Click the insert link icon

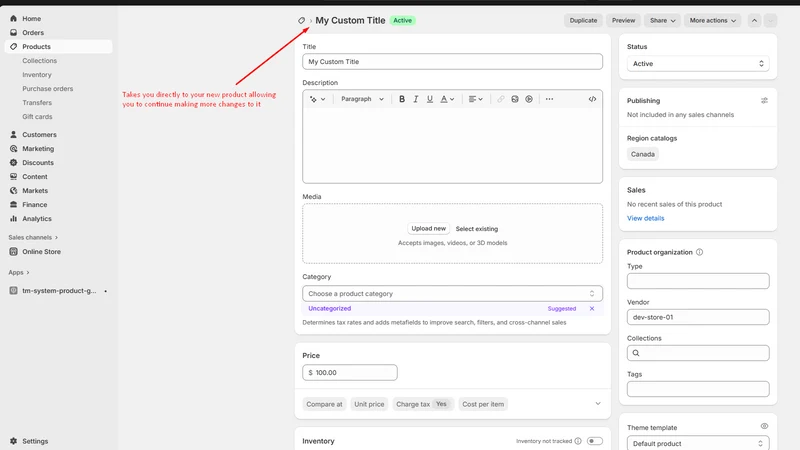[x=501, y=99]
